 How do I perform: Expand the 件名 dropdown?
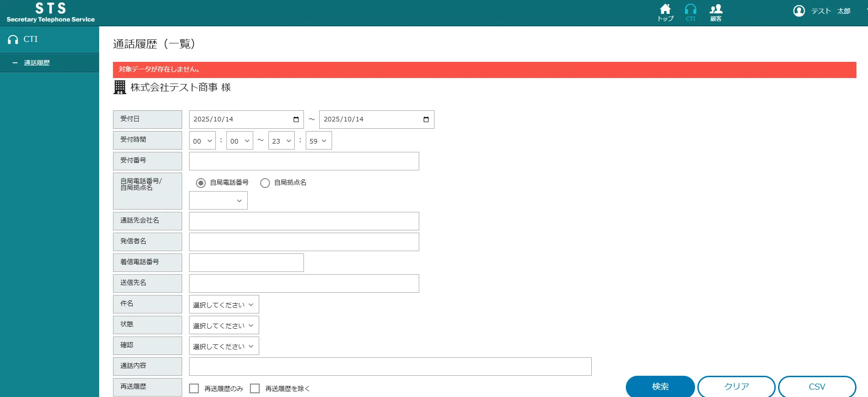[x=224, y=305]
